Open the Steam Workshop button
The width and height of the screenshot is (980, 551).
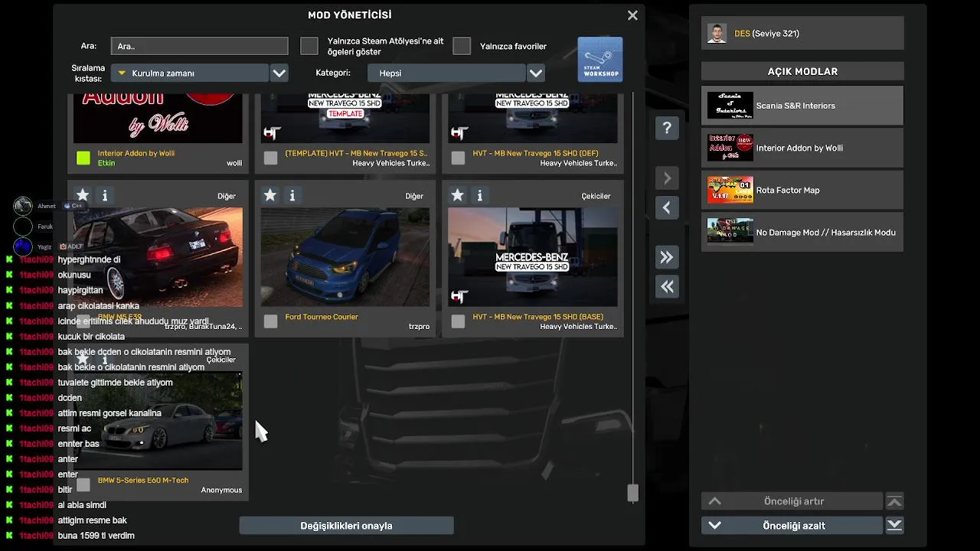(x=600, y=60)
